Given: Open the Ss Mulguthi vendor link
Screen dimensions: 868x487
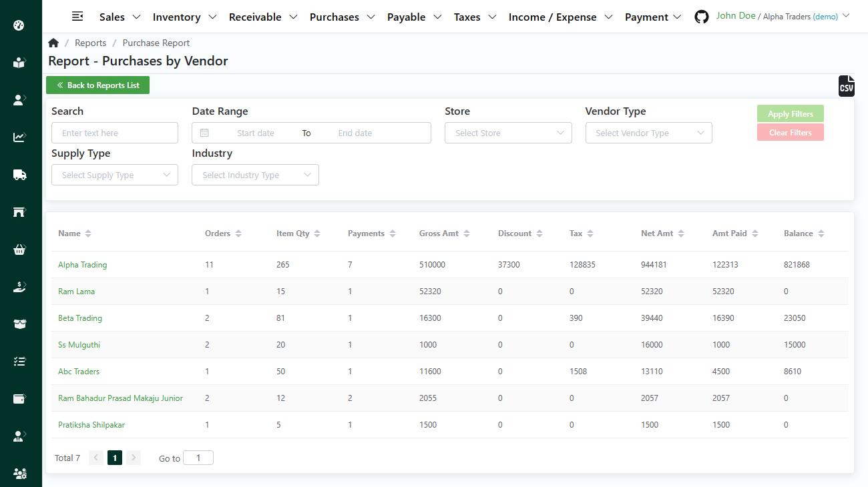Looking at the screenshot, I should point(79,345).
